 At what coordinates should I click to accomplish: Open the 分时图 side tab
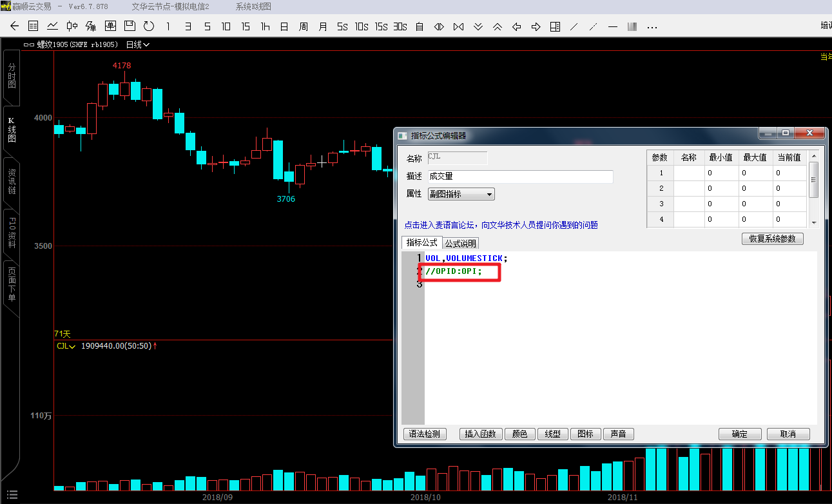point(12,76)
